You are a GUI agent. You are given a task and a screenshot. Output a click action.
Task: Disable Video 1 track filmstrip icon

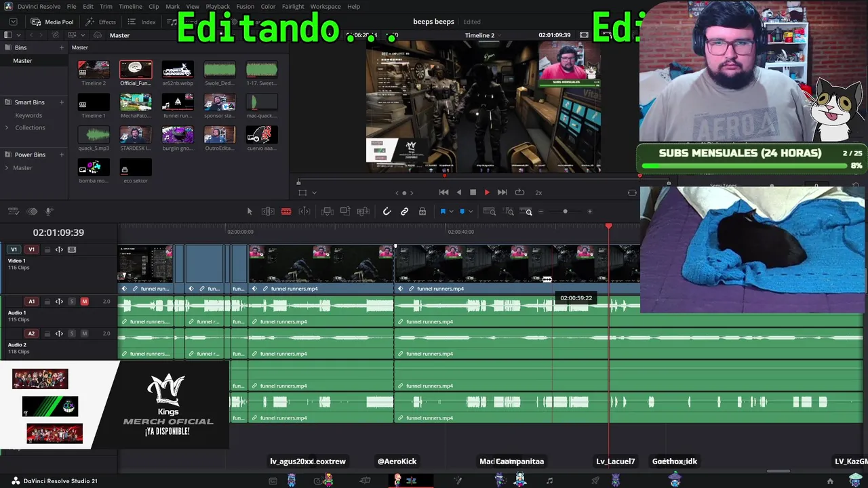[72, 249]
